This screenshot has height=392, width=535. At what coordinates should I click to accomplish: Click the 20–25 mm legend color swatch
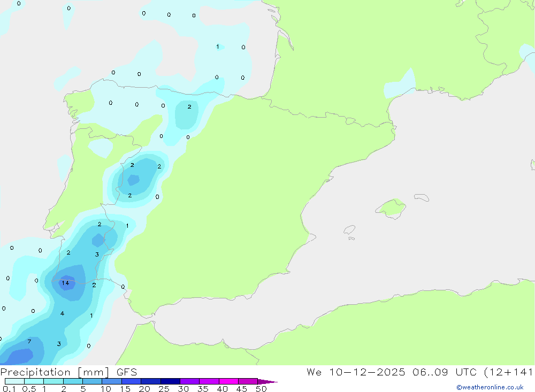pyautogui.click(x=151, y=381)
